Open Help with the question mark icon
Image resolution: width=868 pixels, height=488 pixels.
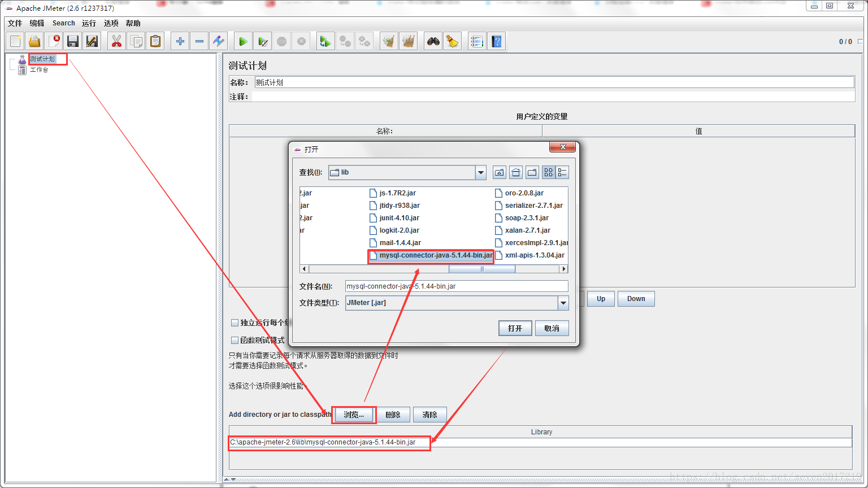[496, 41]
